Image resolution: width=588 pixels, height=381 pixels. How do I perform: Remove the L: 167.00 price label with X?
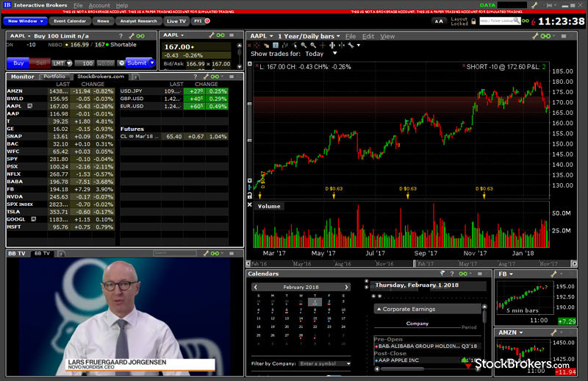[x=257, y=66]
